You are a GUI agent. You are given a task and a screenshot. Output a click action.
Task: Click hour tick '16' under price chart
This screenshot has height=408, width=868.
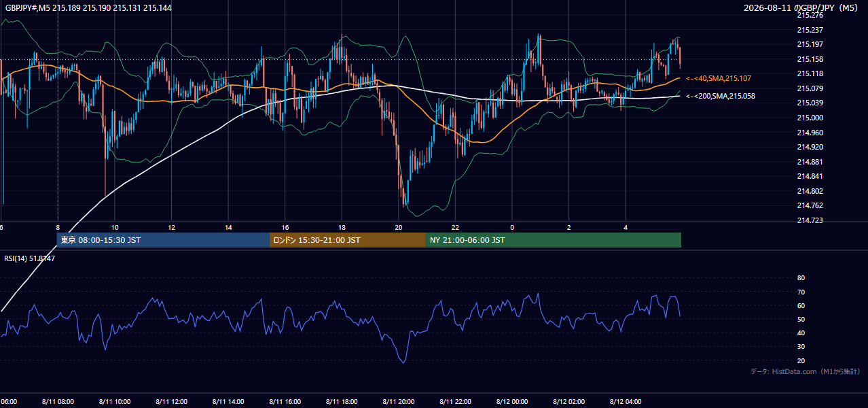click(x=285, y=228)
